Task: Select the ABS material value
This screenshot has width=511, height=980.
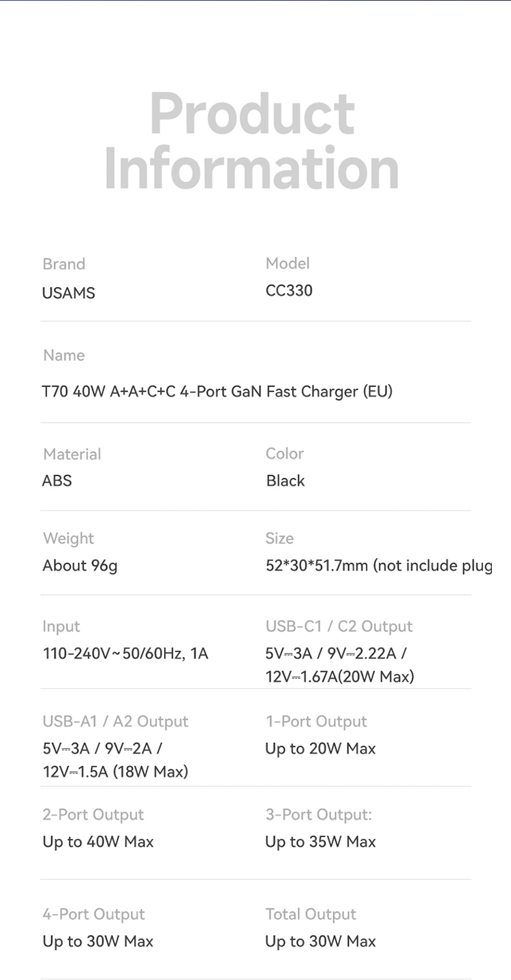Action: [x=57, y=480]
